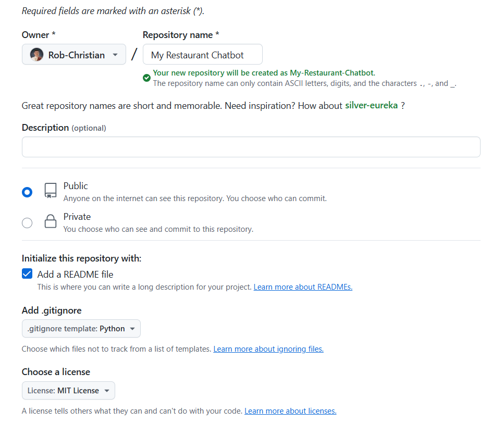The height and width of the screenshot is (423, 504).
Task: Select the Private radio button
Action: pos(27,222)
